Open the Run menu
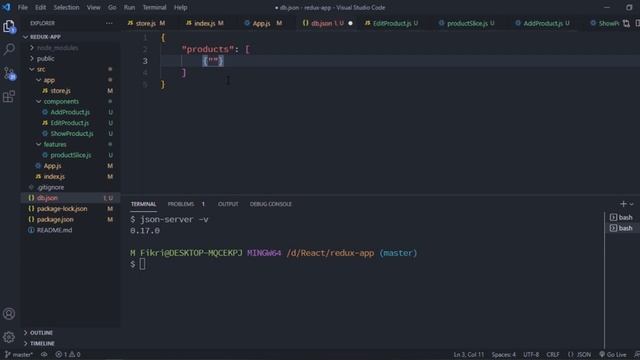The height and width of the screenshot is (360, 640). click(x=129, y=7)
